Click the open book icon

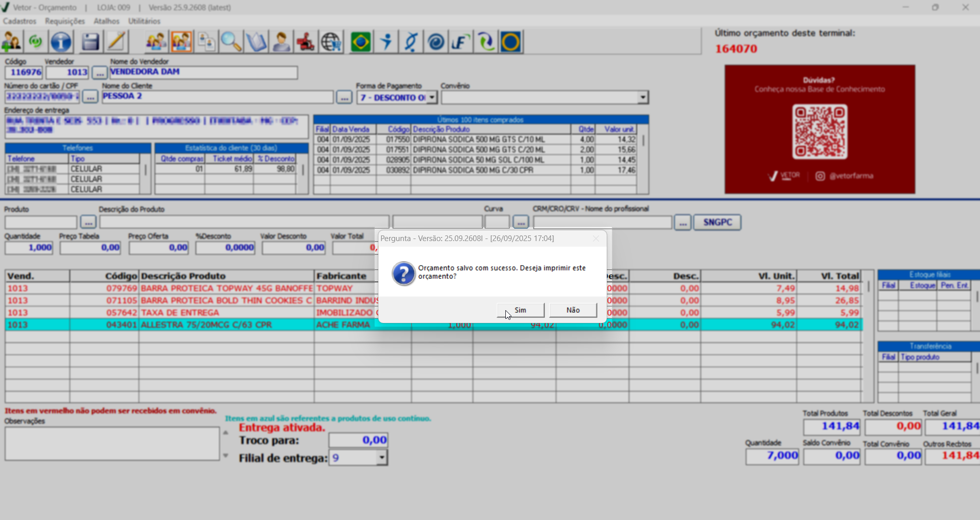256,42
